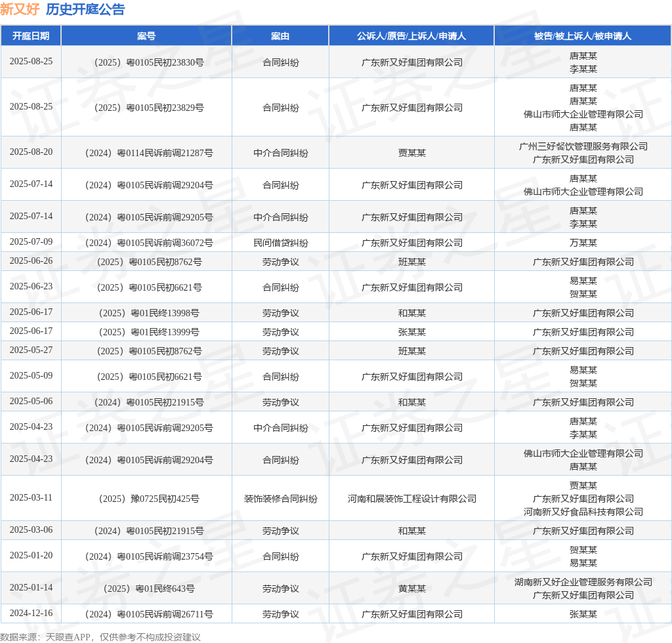Click the date 2025-06-26

(31, 261)
